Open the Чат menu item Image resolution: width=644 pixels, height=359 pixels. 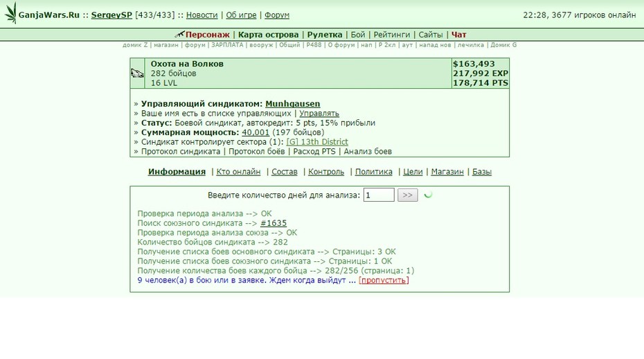click(459, 35)
